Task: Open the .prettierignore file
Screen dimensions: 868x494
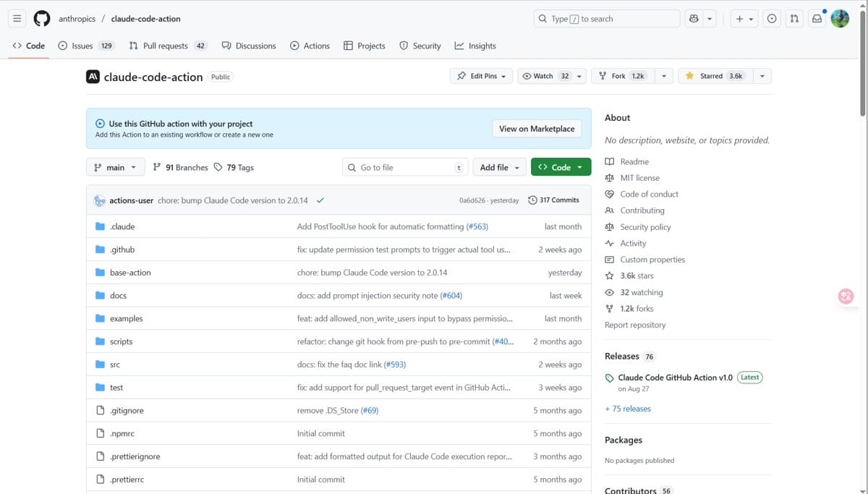Action: pyautogui.click(x=135, y=456)
